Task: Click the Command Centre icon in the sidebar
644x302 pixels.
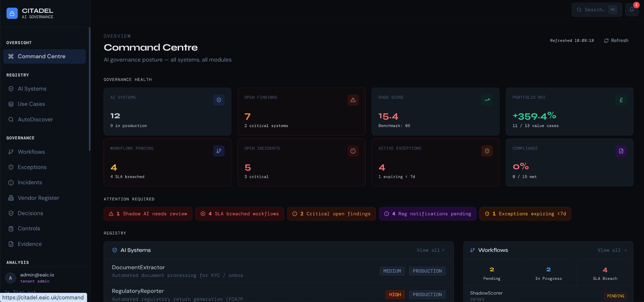Action: (11, 56)
